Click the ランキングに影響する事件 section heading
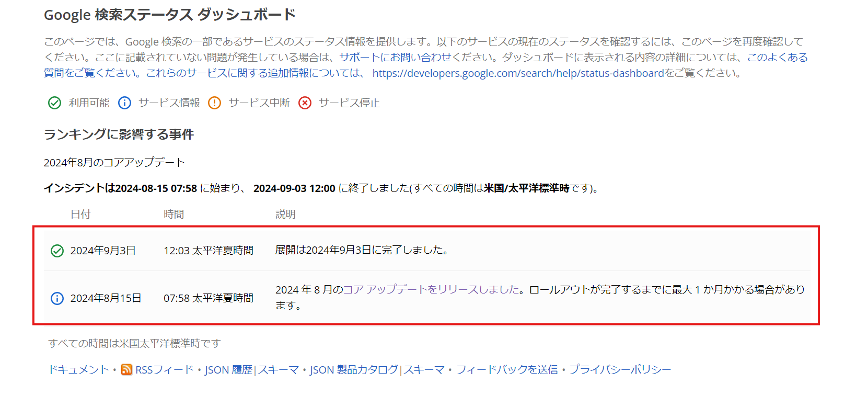Viewport: 868px width, 395px height. [119, 134]
